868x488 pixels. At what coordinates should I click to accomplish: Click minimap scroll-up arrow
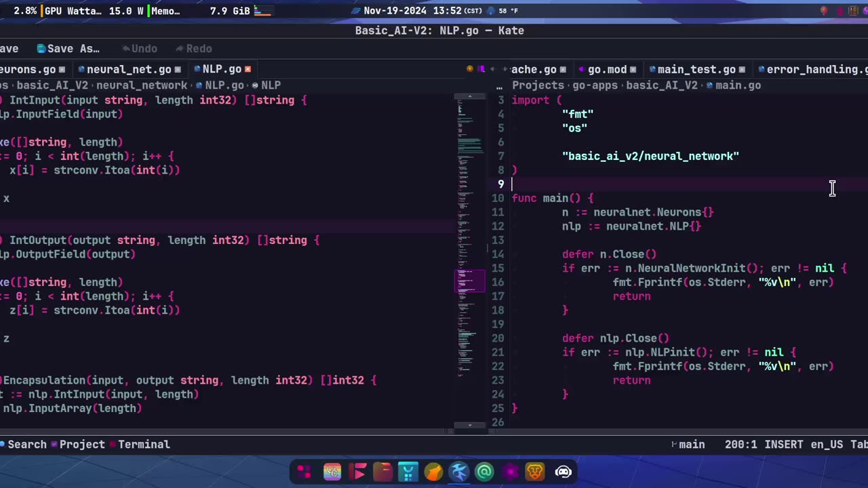pos(469,97)
